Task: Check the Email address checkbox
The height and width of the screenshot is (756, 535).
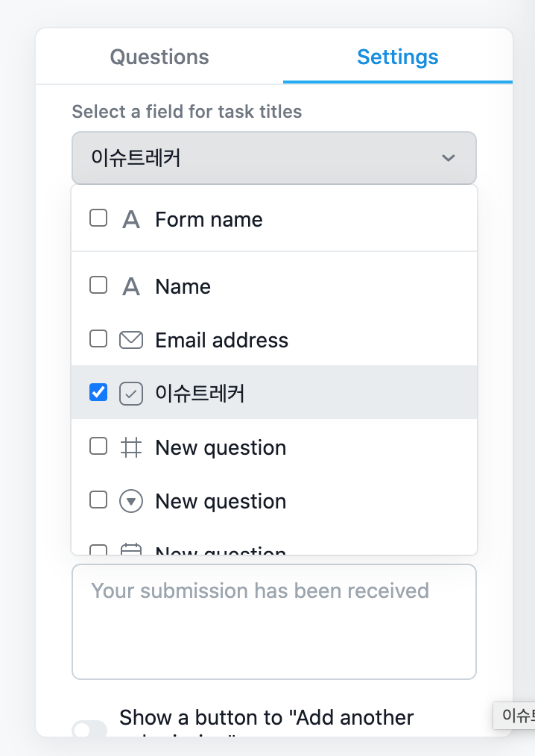Action: point(98,339)
